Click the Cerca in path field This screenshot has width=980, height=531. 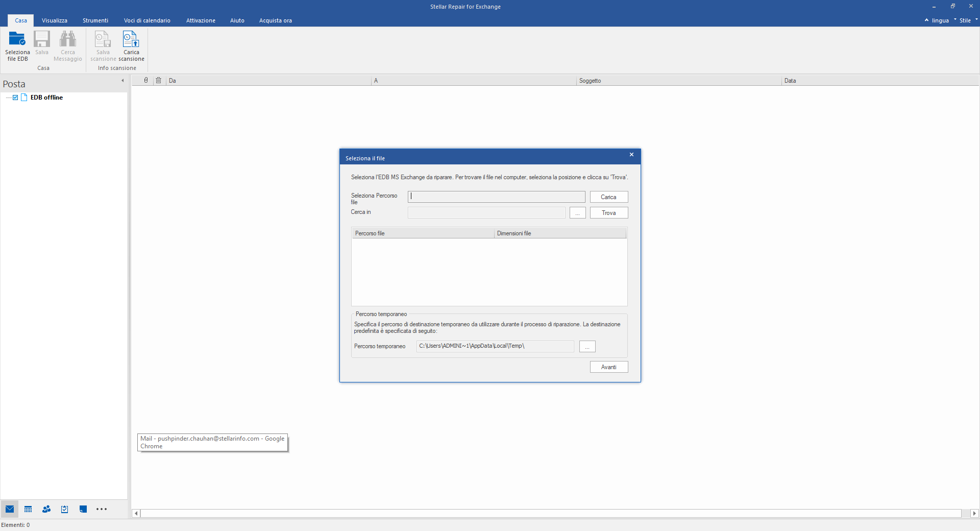click(x=486, y=213)
